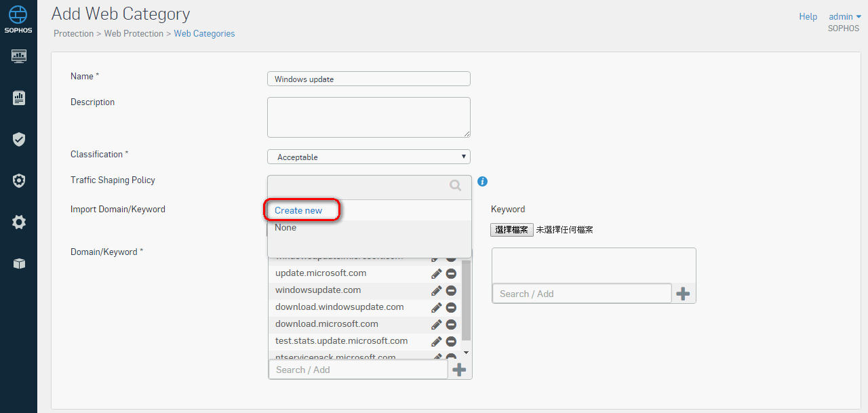This screenshot has width=868, height=413.
Task: Click plus button to add keyword
Action: click(683, 294)
